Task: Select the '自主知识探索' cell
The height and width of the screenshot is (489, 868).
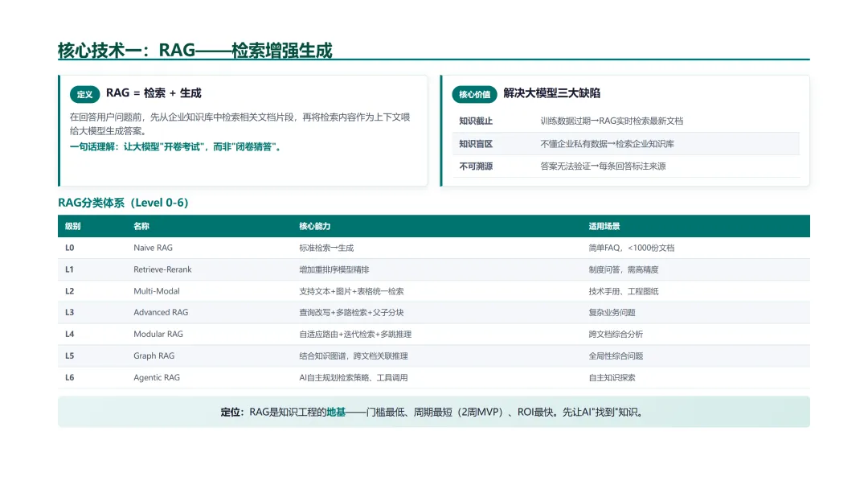Action: (x=612, y=378)
